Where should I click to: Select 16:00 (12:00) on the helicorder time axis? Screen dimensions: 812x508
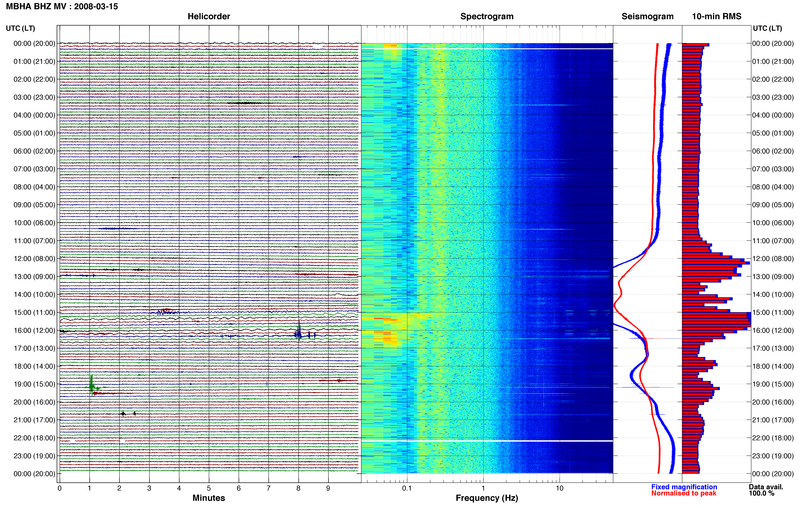pos(34,330)
